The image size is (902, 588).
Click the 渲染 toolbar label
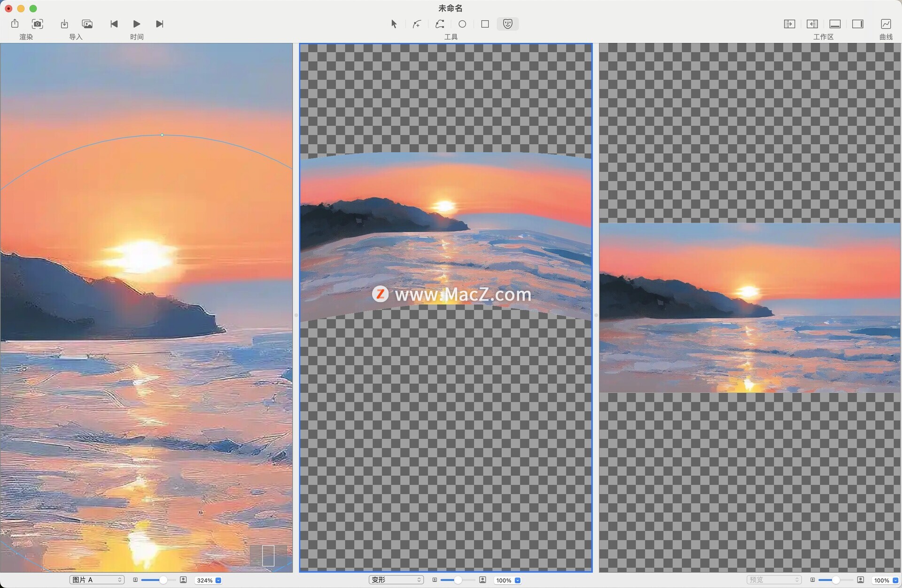(26, 37)
